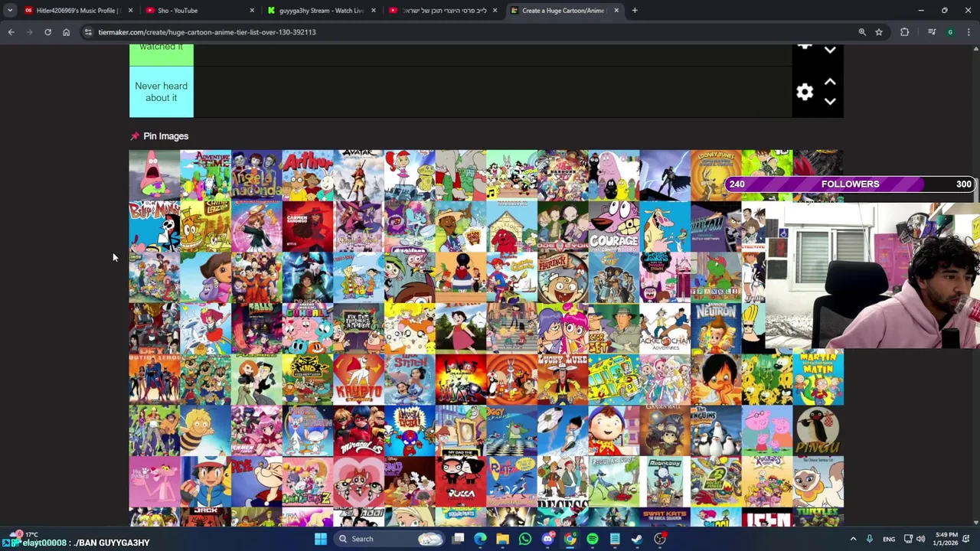Choose the Penguins of Madagascar image
The width and height of the screenshot is (980, 551).
[716, 430]
